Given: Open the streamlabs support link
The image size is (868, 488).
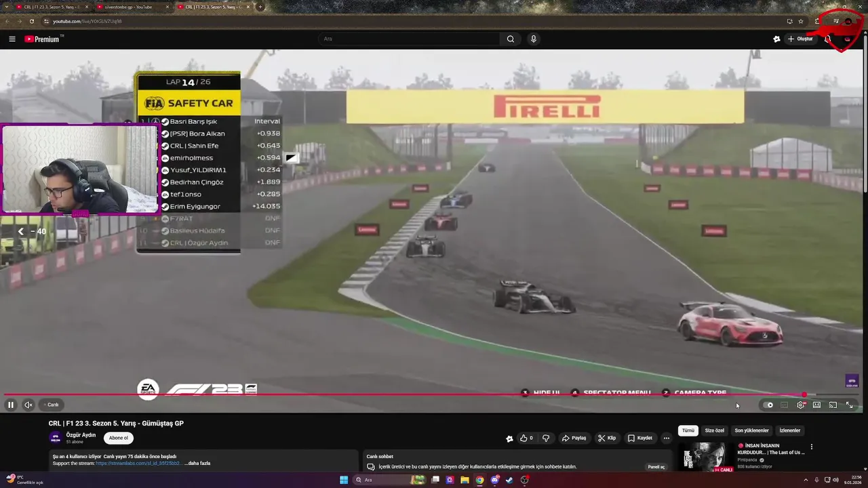Looking at the screenshot, I should coord(138,464).
